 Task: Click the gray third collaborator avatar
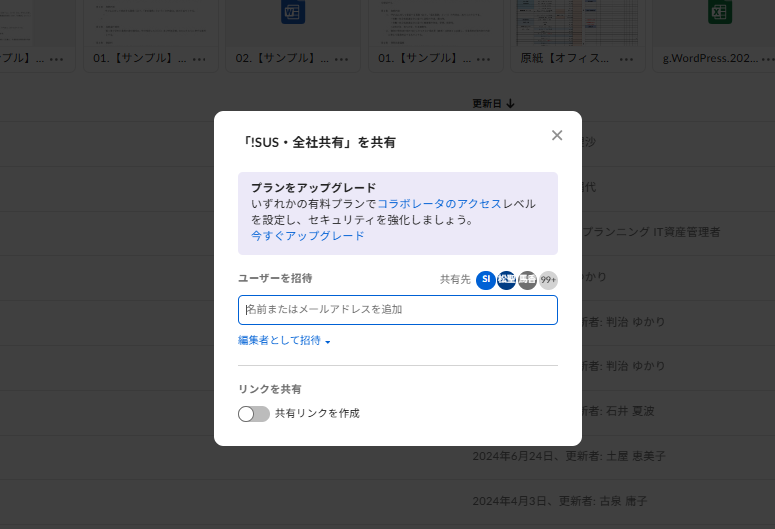click(x=527, y=280)
